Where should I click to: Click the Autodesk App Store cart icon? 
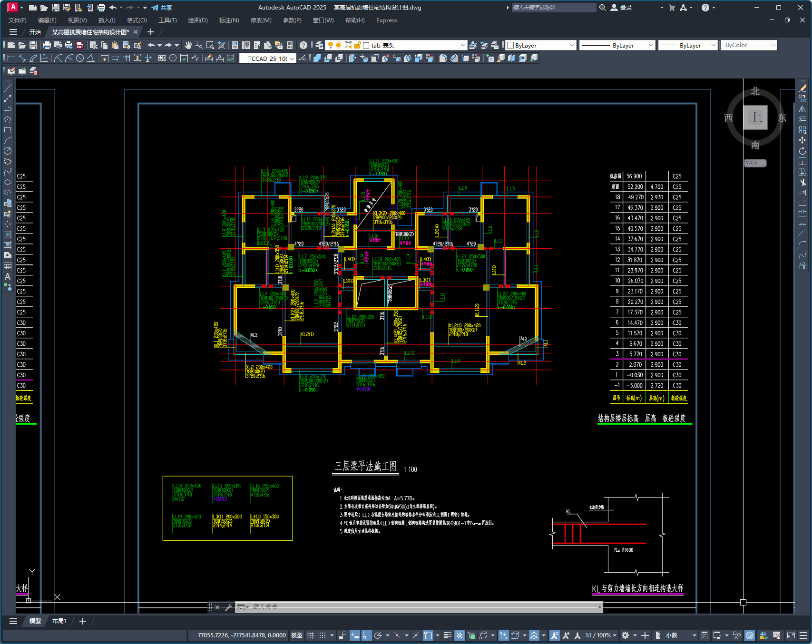point(672,8)
